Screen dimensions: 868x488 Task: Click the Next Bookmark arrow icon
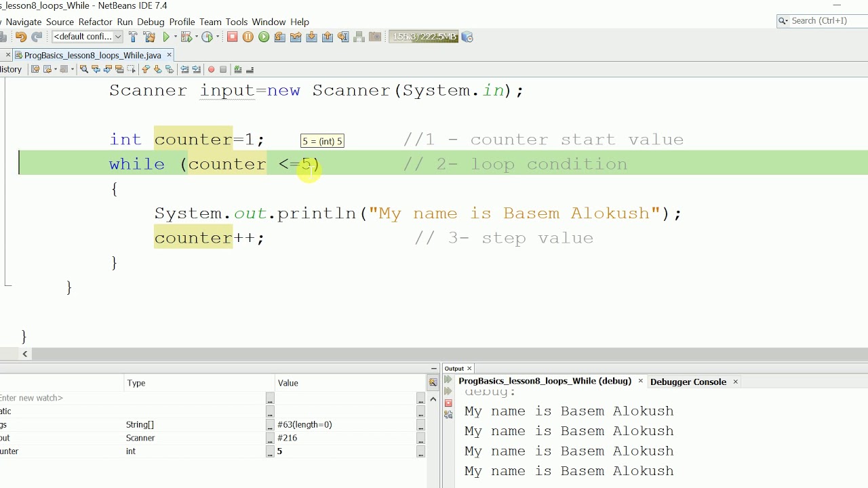157,69
